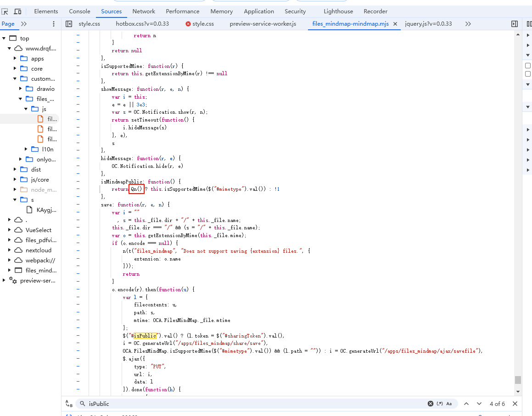Viewport: 532px width, 416px height.
Task: Activate the inspect element picker icon
Action: pyautogui.click(x=5, y=11)
